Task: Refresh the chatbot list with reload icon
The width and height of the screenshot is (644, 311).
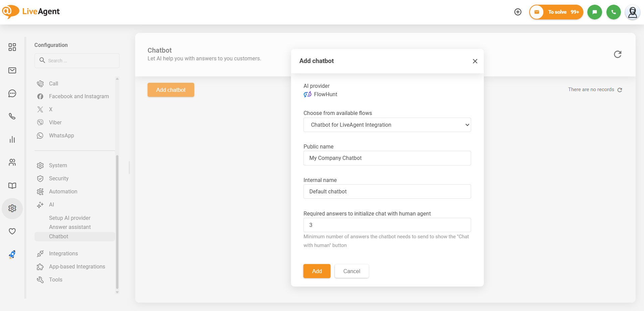Action: click(x=618, y=54)
